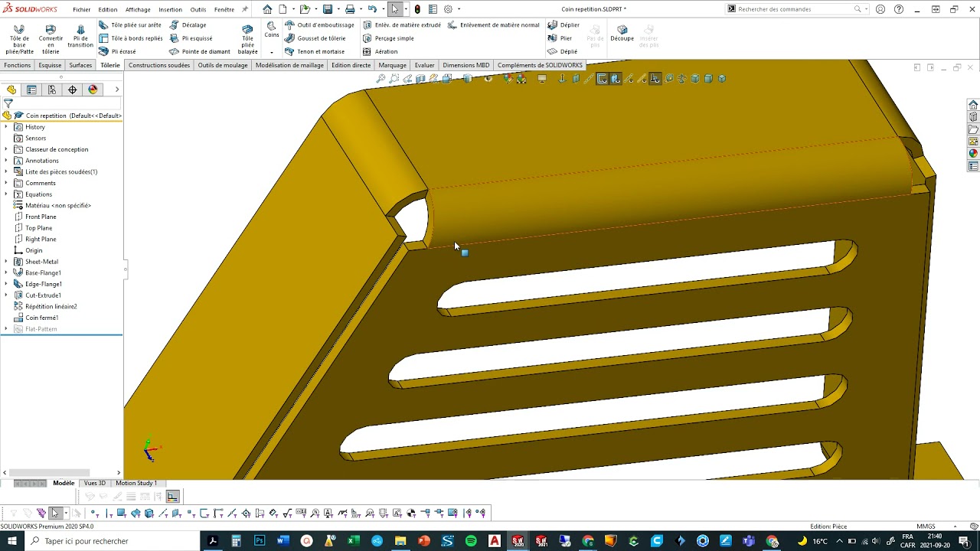The width and height of the screenshot is (980, 551).
Task: Select Pli esquissé tool
Action: (191, 38)
